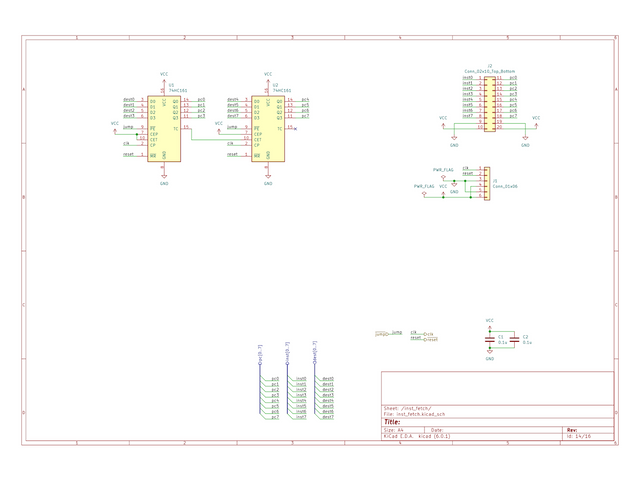Click the J1 Conn_01x06 connector symbol
Viewport: 640px width, 480px height.
click(x=485, y=182)
